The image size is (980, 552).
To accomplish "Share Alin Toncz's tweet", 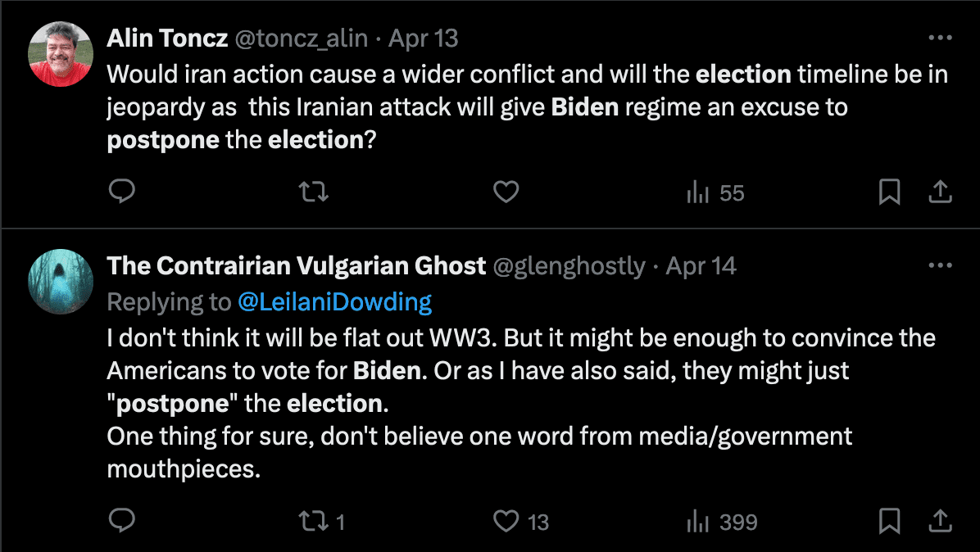I will (940, 192).
